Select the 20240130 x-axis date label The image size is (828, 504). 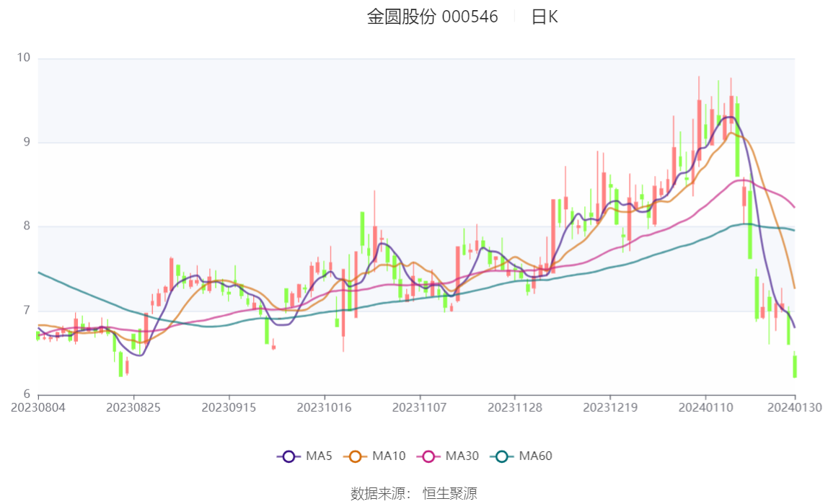[x=795, y=407]
